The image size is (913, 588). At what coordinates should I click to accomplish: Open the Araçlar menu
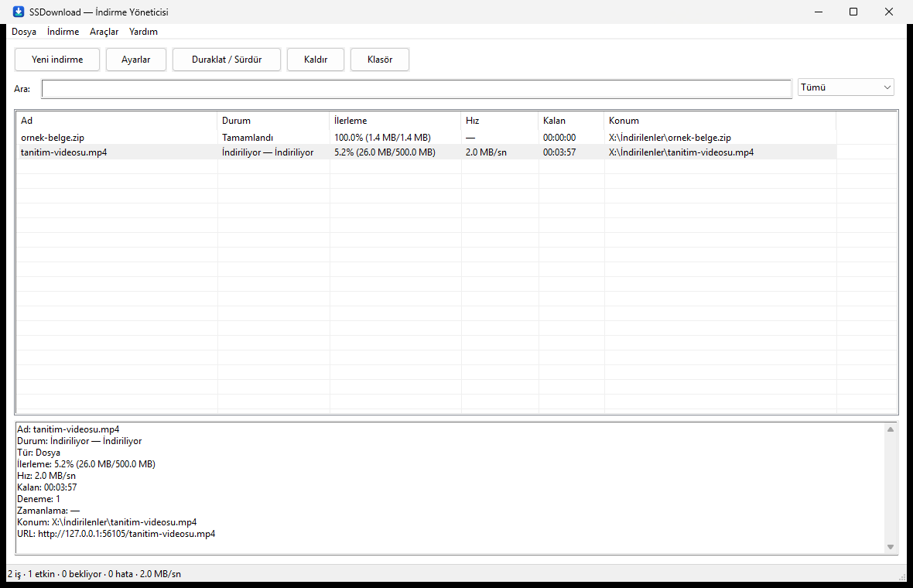pyautogui.click(x=104, y=32)
